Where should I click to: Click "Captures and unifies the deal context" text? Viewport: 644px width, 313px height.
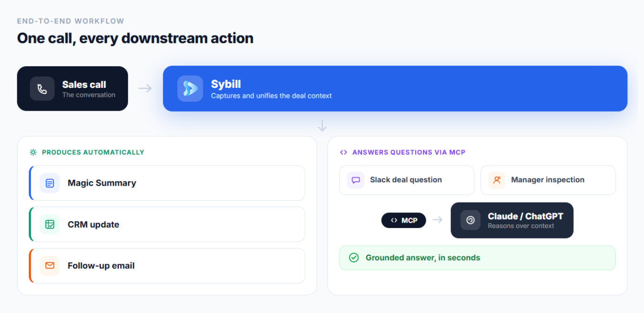(271, 96)
